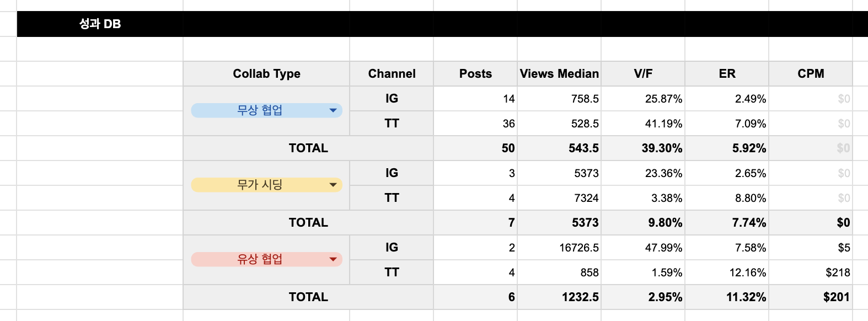Select the 성과 DB title cell
The width and height of the screenshot is (868, 321).
coord(100,24)
